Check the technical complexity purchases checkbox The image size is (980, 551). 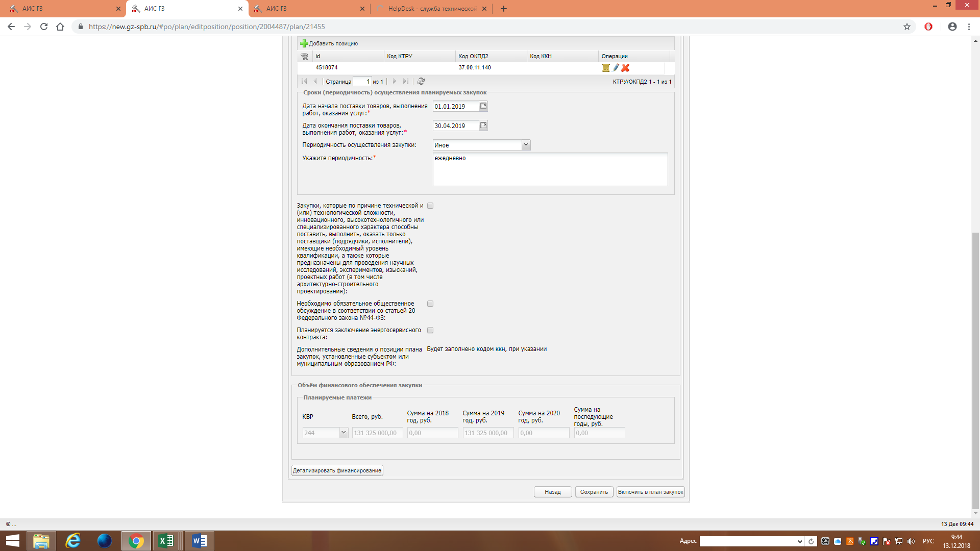[x=430, y=206]
